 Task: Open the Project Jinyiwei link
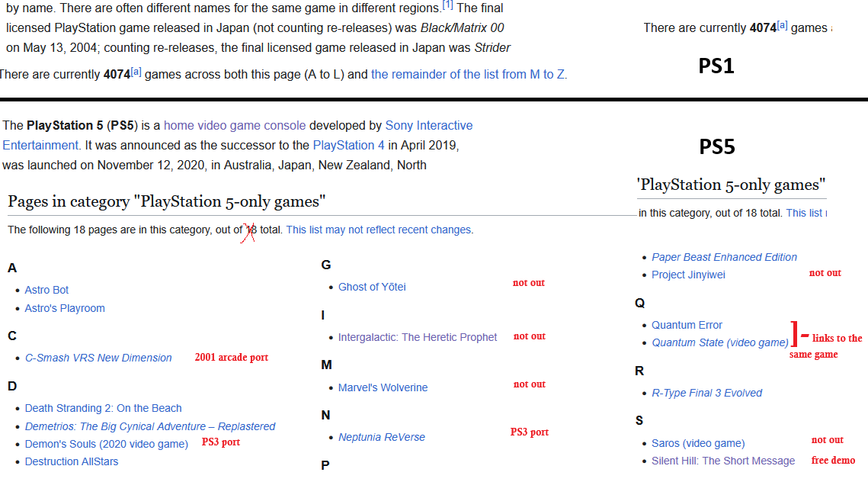point(688,275)
